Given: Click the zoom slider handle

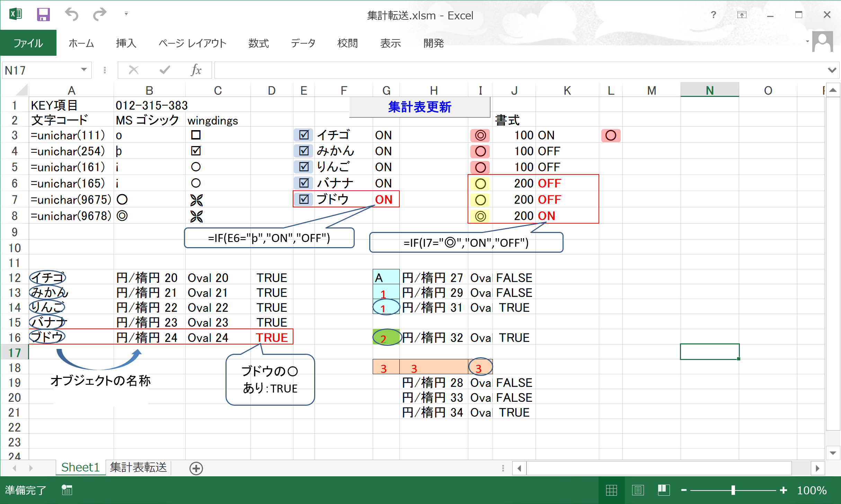Looking at the screenshot, I should pyautogui.click(x=733, y=490).
